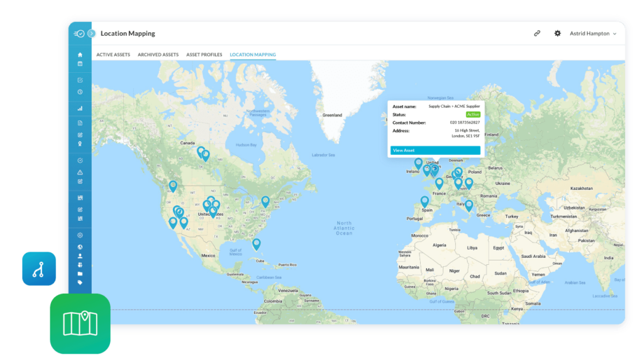Select the map pin over France

click(439, 183)
